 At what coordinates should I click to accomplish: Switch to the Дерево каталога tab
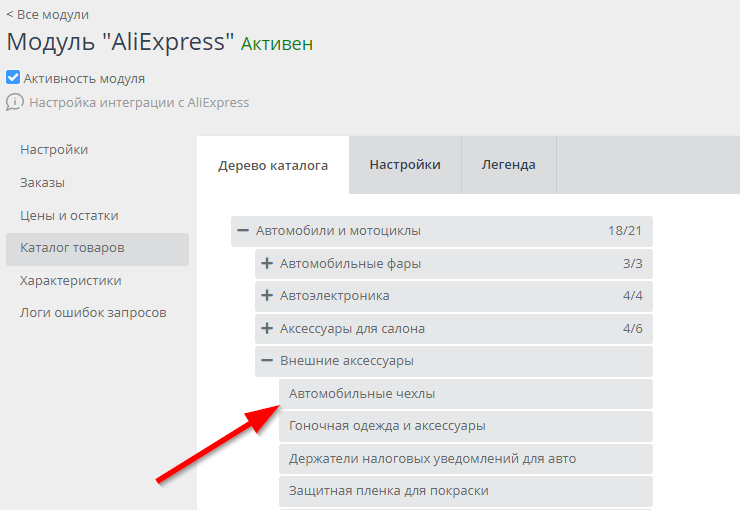(x=273, y=165)
